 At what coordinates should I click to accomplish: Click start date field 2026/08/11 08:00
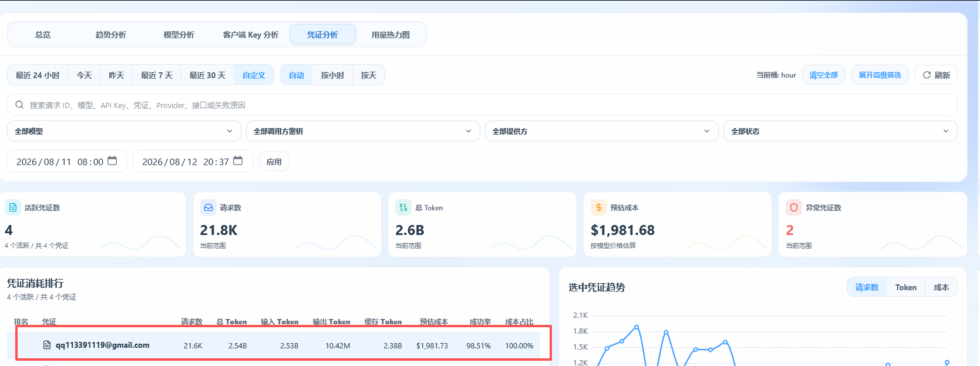(67, 161)
